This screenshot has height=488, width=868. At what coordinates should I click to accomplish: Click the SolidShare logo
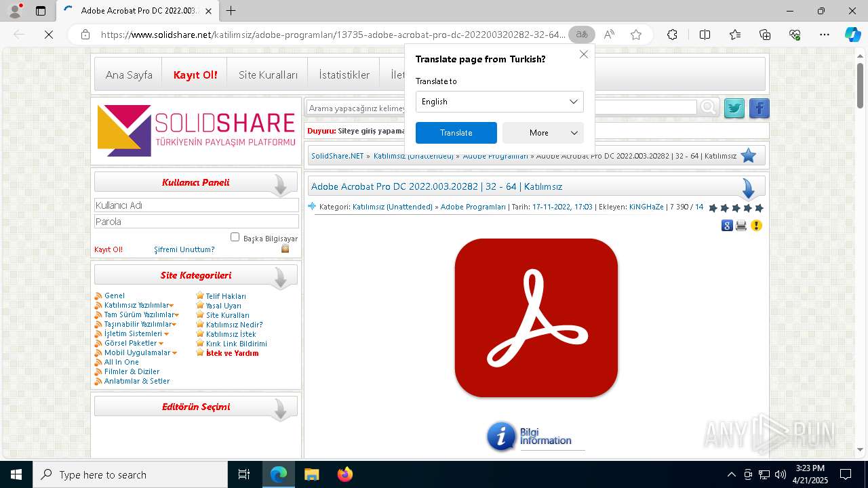coord(196,130)
